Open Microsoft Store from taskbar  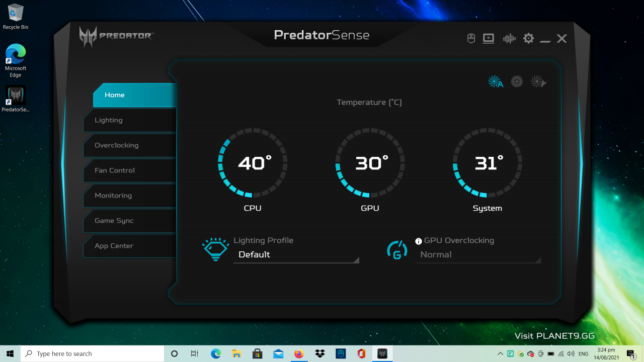click(x=257, y=354)
